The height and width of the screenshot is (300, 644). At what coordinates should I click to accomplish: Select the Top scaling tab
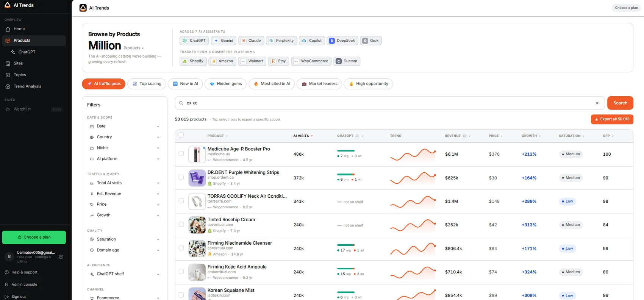147,84
